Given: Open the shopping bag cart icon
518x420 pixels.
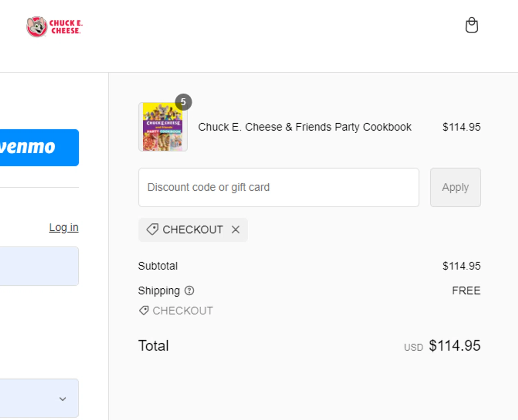Looking at the screenshot, I should click(471, 25).
